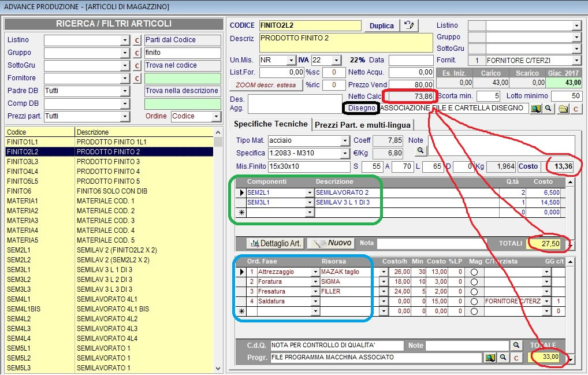Image resolution: width=588 pixels, height=375 pixels.
Task: Select the SEM4L1BIS row in the article list
Action: [109, 309]
